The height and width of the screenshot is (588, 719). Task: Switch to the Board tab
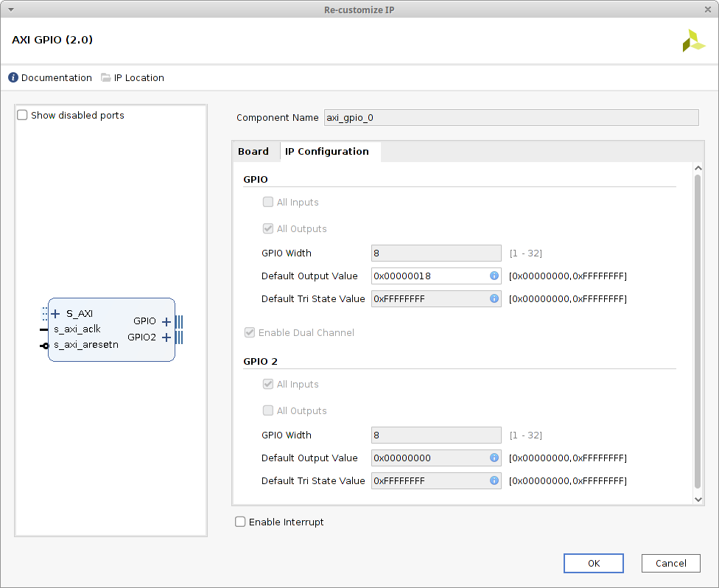pyautogui.click(x=253, y=152)
